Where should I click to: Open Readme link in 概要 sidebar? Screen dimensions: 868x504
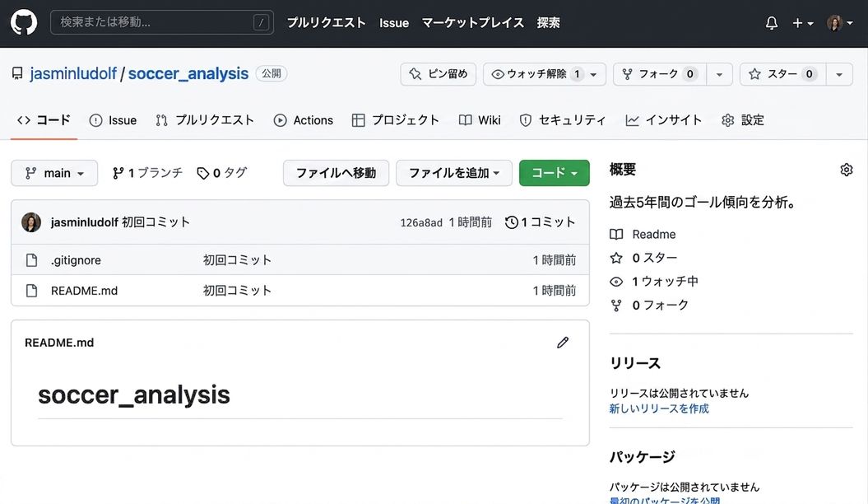(x=654, y=234)
